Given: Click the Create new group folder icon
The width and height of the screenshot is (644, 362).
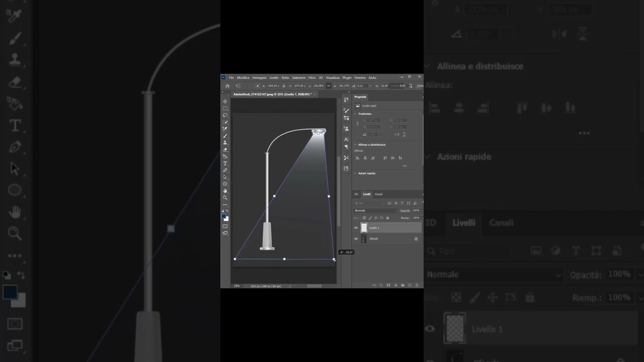Looking at the screenshot, I should point(403,285).
